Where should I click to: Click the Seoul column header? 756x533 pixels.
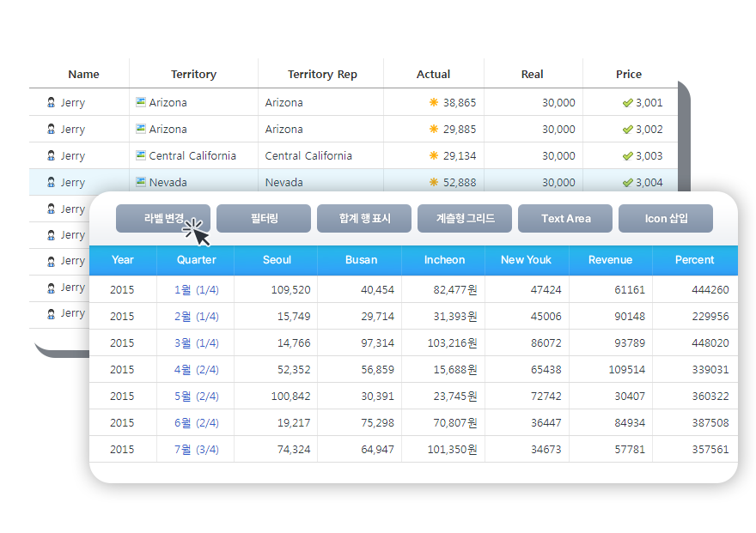[277, 260]
